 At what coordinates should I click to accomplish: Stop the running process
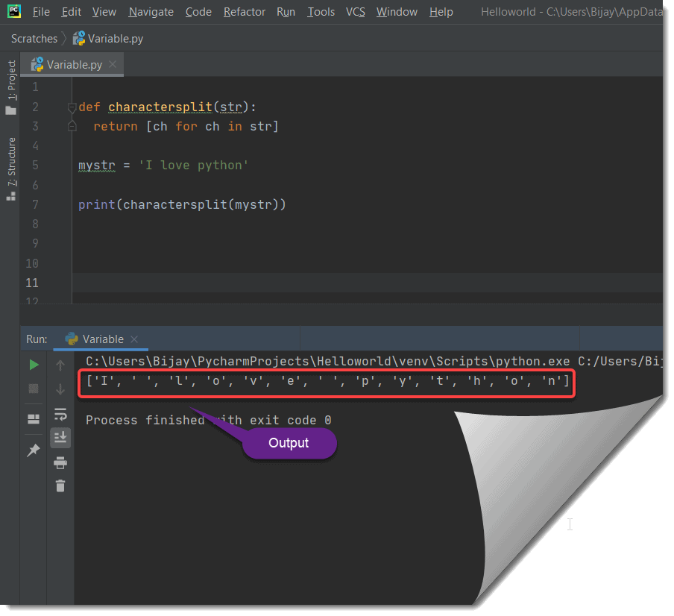tap(33, 388)
